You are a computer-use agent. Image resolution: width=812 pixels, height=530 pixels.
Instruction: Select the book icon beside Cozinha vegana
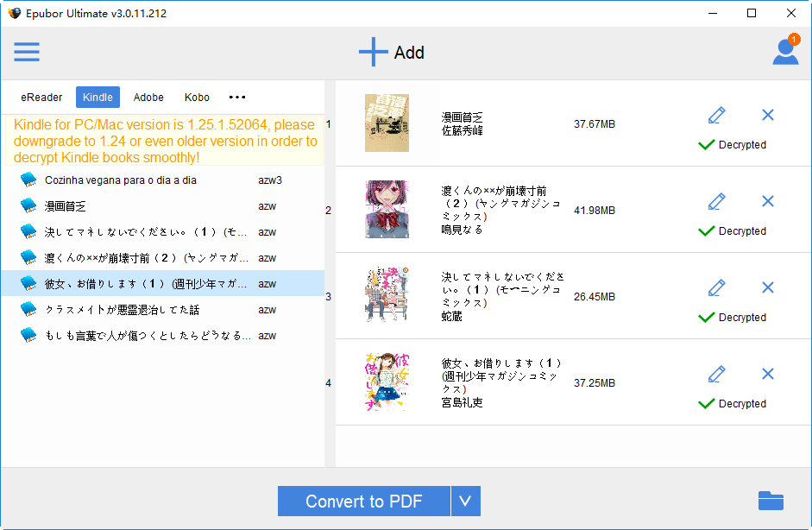pyautogui.click(x=28, y=180)
